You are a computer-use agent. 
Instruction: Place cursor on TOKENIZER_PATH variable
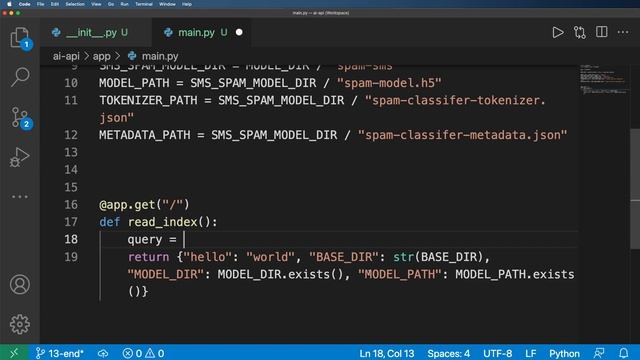point(148,100)
